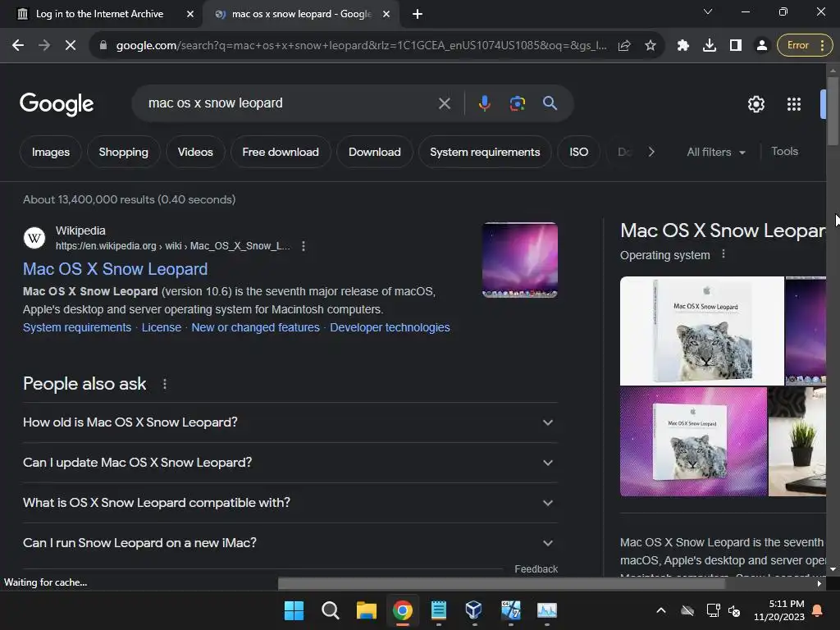This screenshot has height=630, width=840.
Task: Open the Mac OS X Snow Leopard Wikipedia link
Action: tap(115, 269)
